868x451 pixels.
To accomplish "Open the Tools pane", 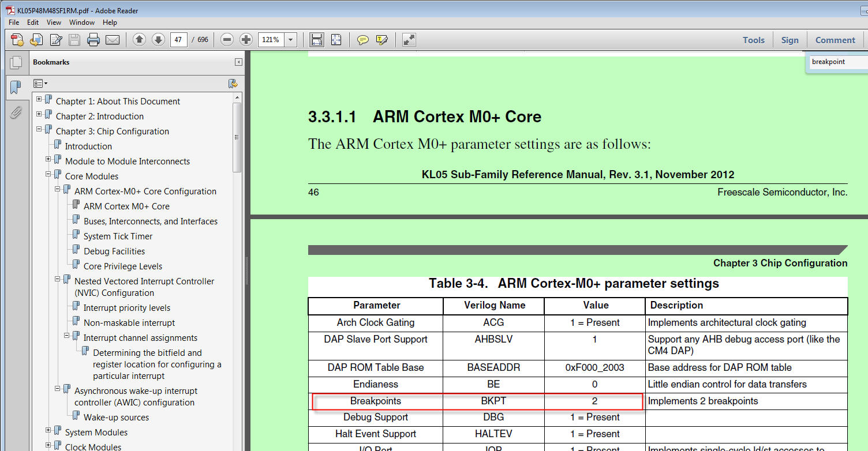I will click(x=754, y=40).
